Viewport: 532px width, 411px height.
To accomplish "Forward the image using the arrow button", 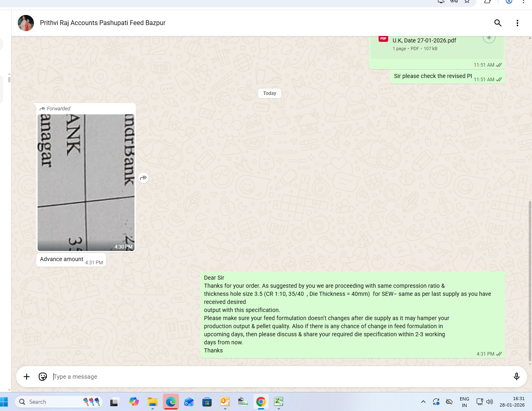I will 143,178.
